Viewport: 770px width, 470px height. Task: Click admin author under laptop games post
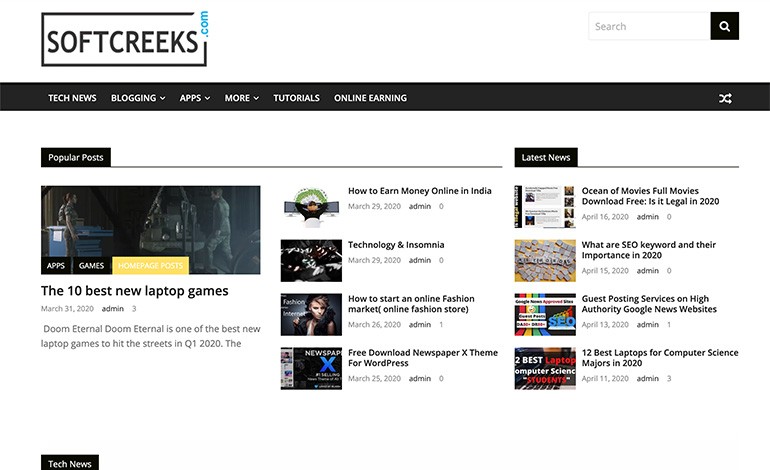112,308
